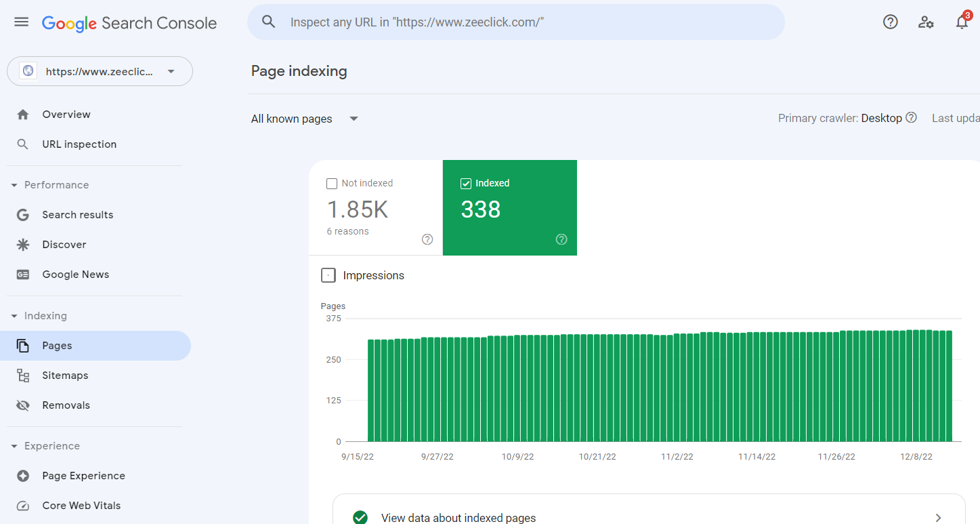Uncheck the Indexed checkbox
980x524 pixels.
point(466,184)
